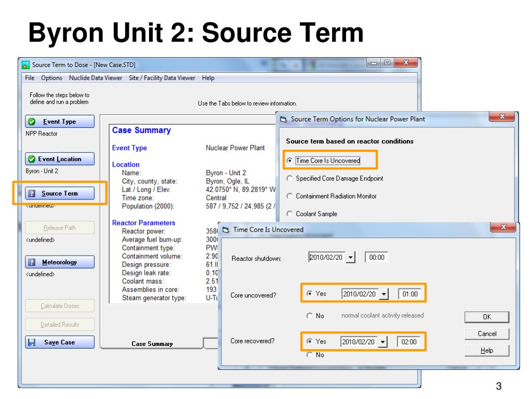The image size is (532, 399).
Task: Click 'Byron, Ogle, IL' location value
Action: (228, 181)
